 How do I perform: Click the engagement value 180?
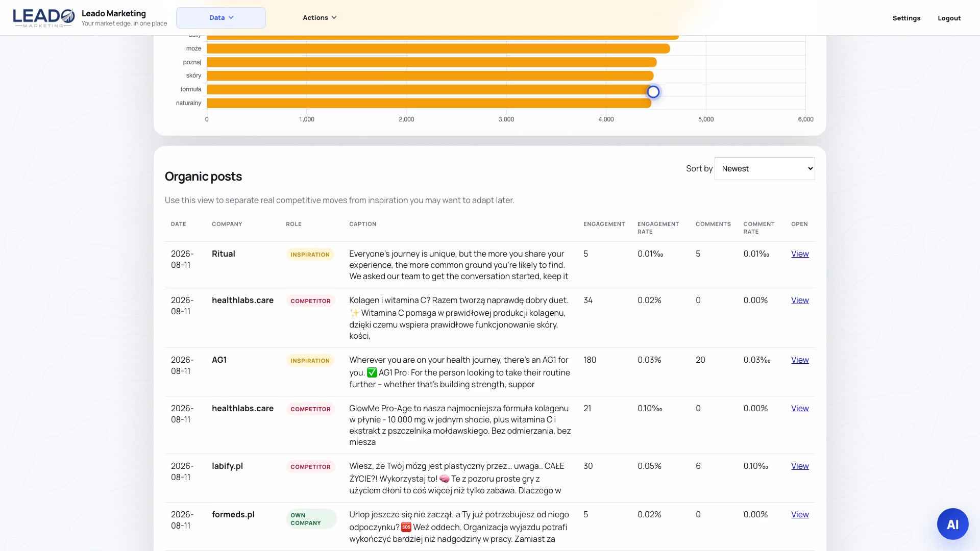tap(590, 360)
